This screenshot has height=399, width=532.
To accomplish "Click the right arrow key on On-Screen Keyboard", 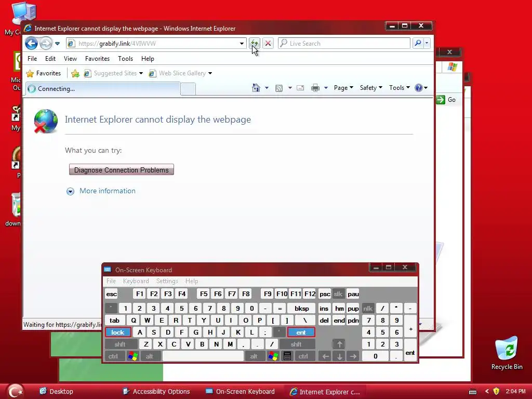I will [x=353, y=356].
